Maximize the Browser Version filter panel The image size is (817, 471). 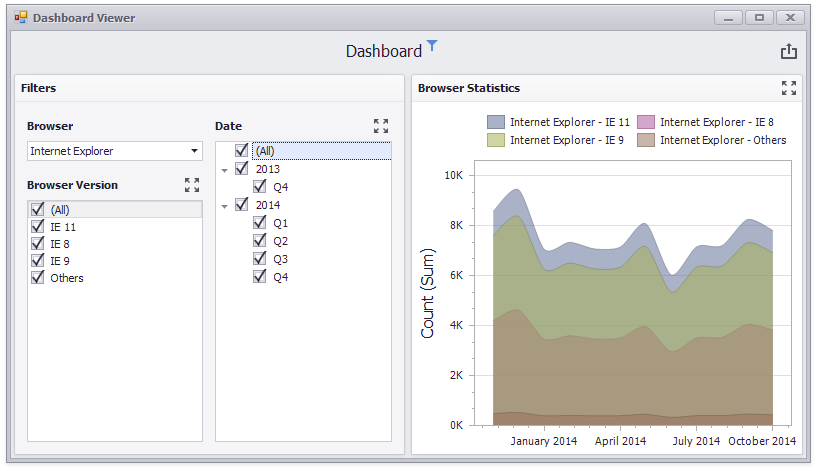(192, 184)
